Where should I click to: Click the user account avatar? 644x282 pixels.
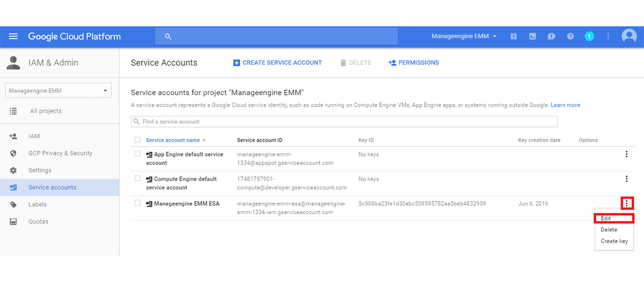tap(628, 36)
